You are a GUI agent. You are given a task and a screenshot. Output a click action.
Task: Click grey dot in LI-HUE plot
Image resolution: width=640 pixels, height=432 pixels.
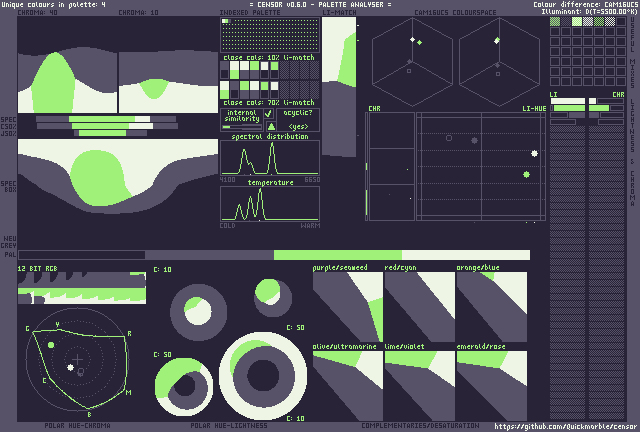pyautogui.click(x=474, y=140)
